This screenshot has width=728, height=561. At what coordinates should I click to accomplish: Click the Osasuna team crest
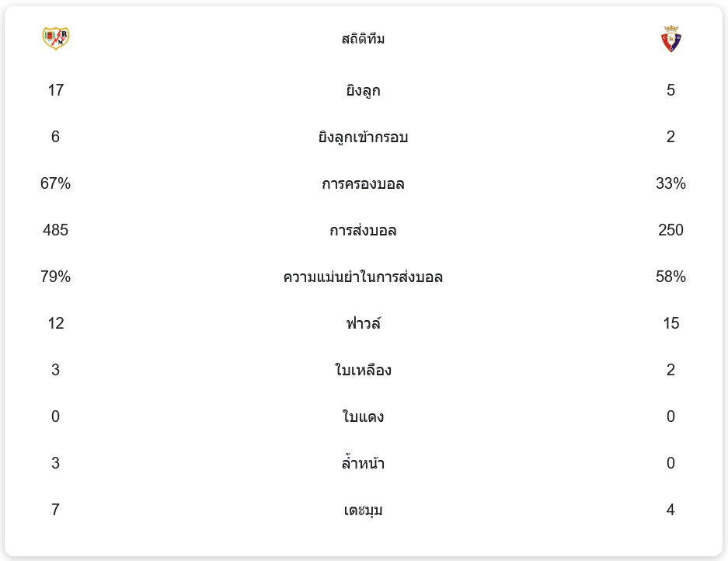(671, 39)
